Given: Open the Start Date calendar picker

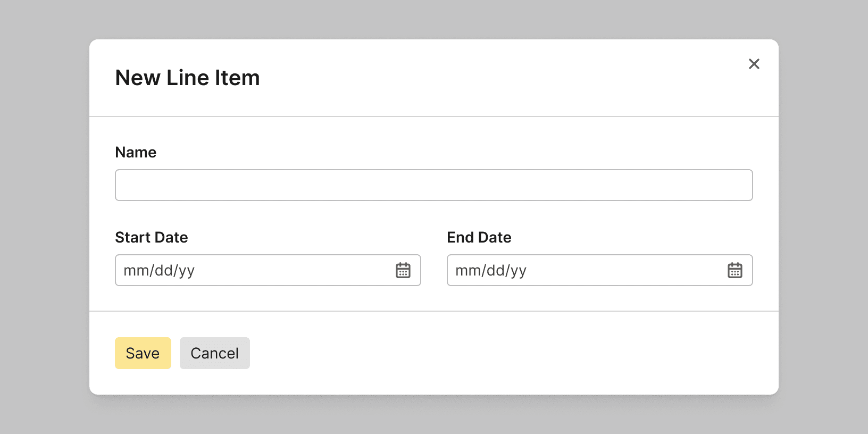Looking at the screenshot, I should click(403, 270).
